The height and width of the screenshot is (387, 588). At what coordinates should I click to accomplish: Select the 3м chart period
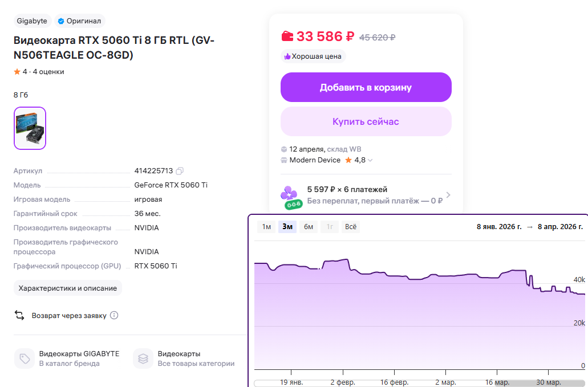[x=287, y=227]
